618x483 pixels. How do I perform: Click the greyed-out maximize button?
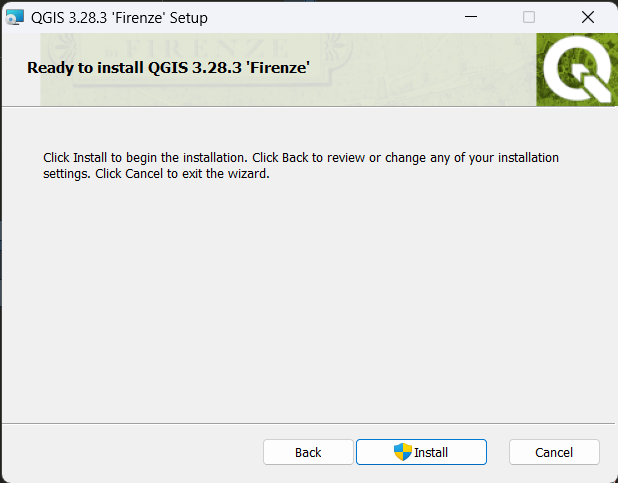(529, 17)
